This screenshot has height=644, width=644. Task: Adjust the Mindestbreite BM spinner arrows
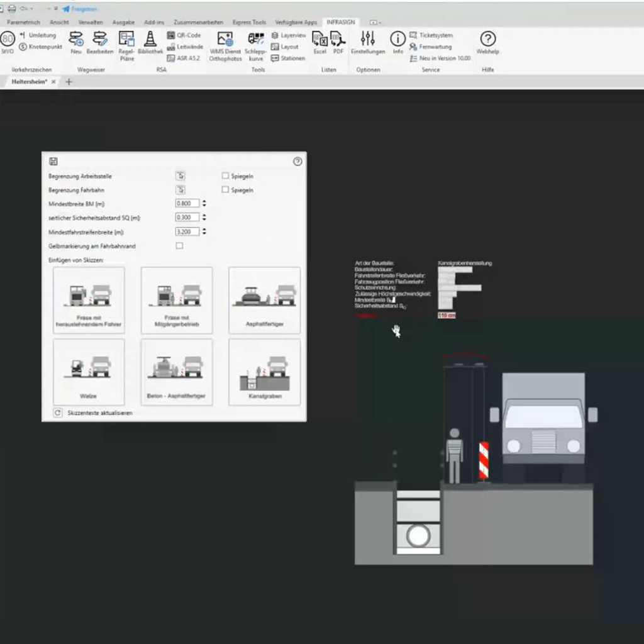click(x=204, y=203)
